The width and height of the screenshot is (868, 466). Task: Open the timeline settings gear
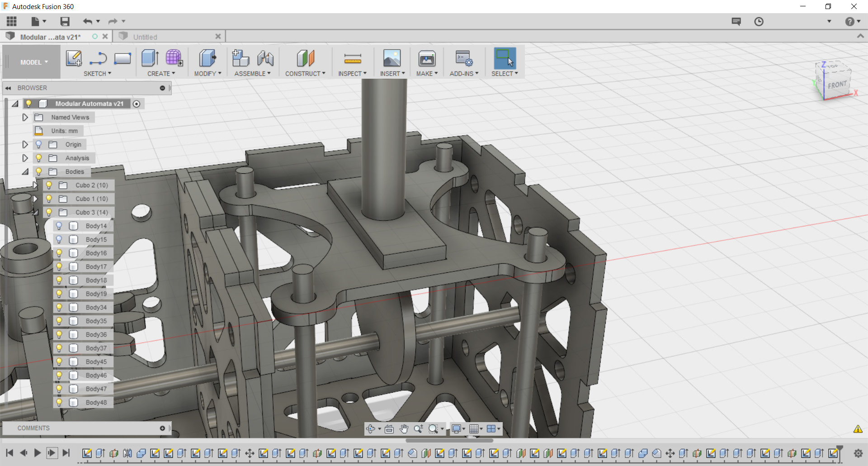858,453
